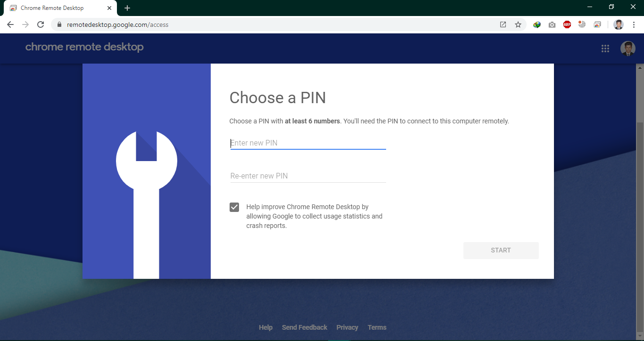
Task: Click the START button
Action: 501,251
